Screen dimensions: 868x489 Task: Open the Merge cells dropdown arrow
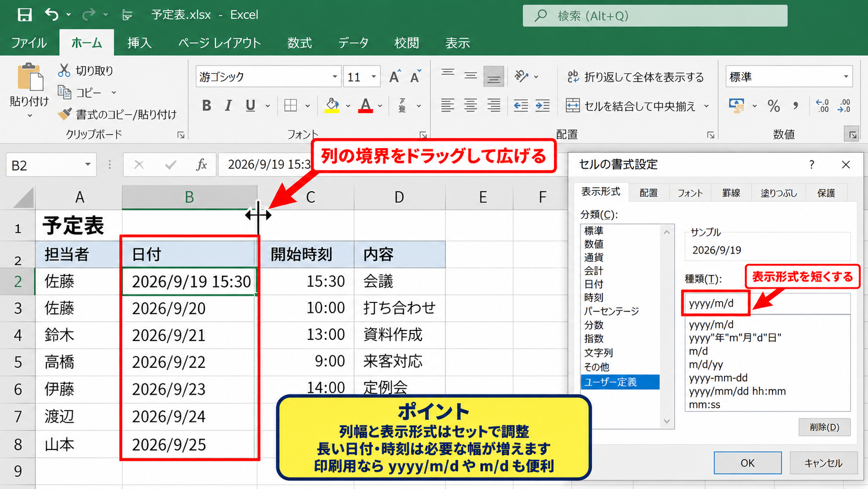[706, 106]
